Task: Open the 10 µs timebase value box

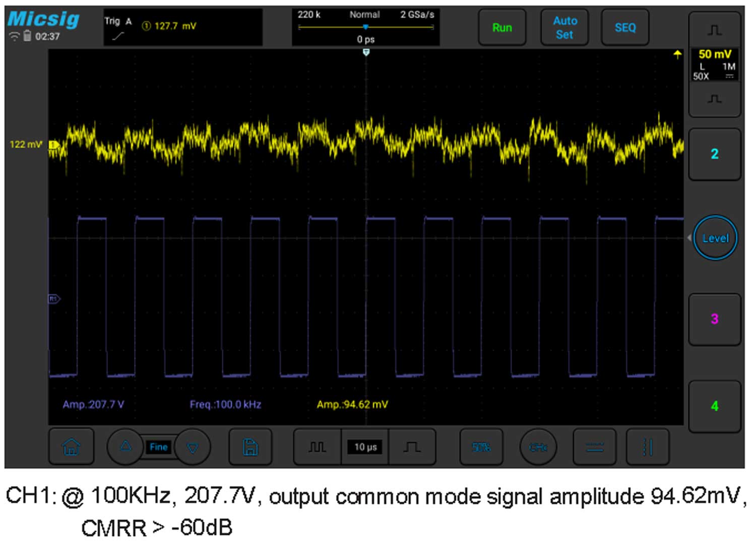Action: point(365,447)
